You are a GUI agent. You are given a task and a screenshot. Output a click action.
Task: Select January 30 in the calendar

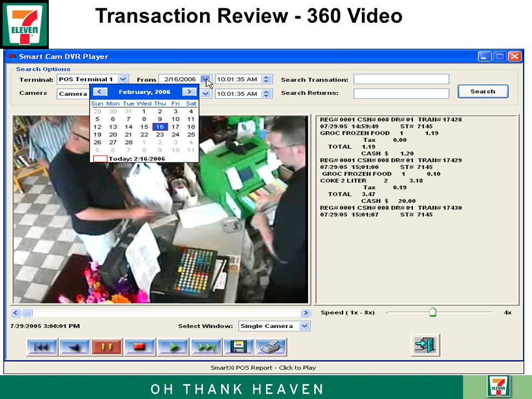(113, 111)
